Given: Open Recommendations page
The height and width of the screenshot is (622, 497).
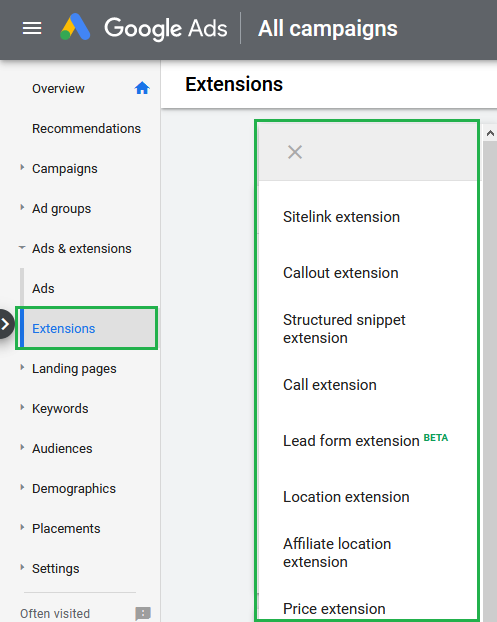Looking at the screenshot, I should click(86, 129).
